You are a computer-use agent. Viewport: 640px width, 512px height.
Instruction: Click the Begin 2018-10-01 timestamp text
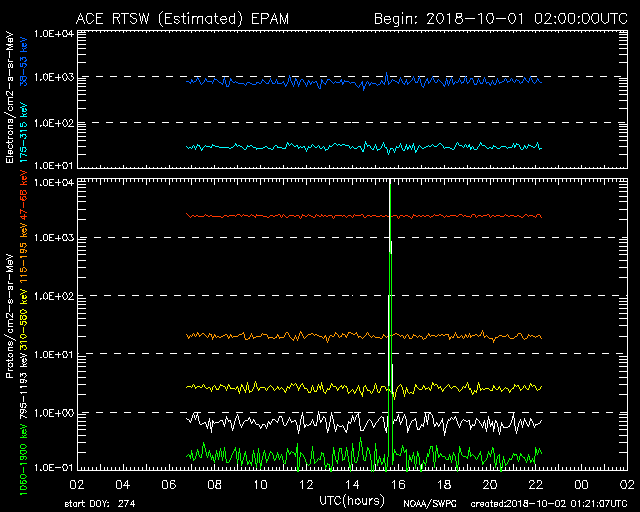[x=501, y=18]
